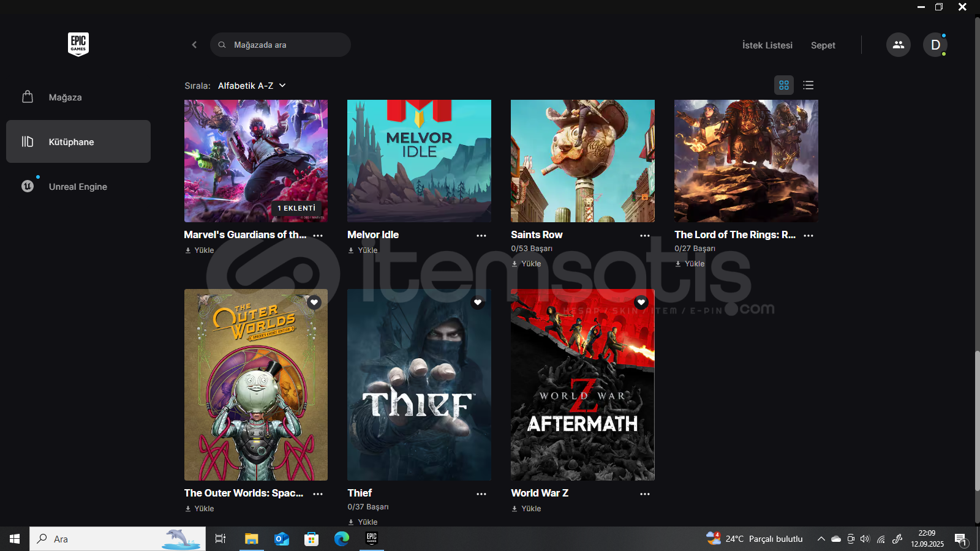Click the taskbar Ara search box
This screenshot has height=551, width=980.
118,539
